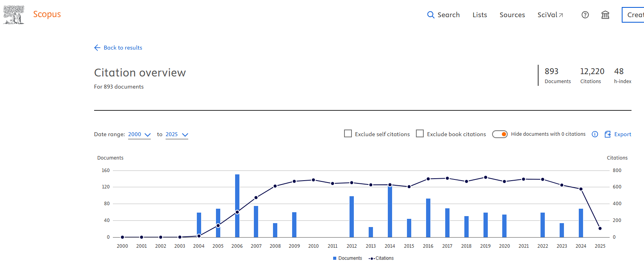This screenshot has height=268, width=644.
Task: Check Exclude book citations box
Action: pyautogui.click(x=420, y=134)
